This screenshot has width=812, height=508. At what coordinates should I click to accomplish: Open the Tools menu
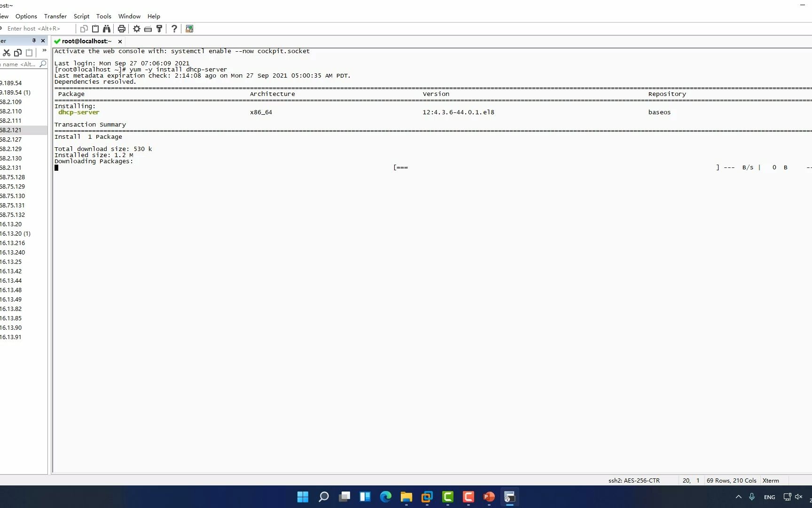103,16
